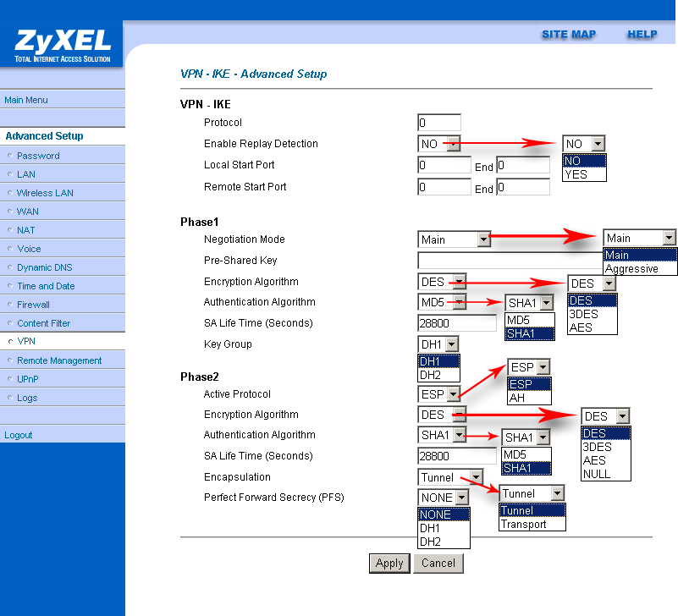This screenshot has width=678, height=616.
Task: Click the Apply button
Action: tap(389, 564)
